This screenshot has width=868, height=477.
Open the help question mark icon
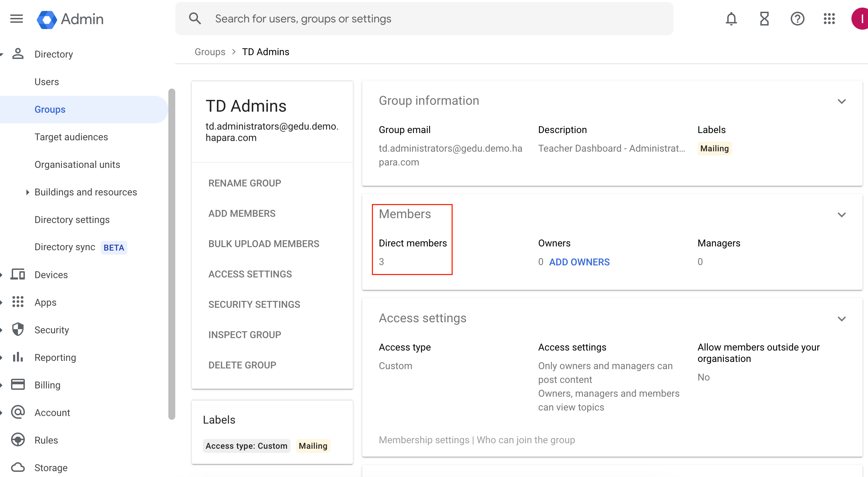click(x=797, y=19)
